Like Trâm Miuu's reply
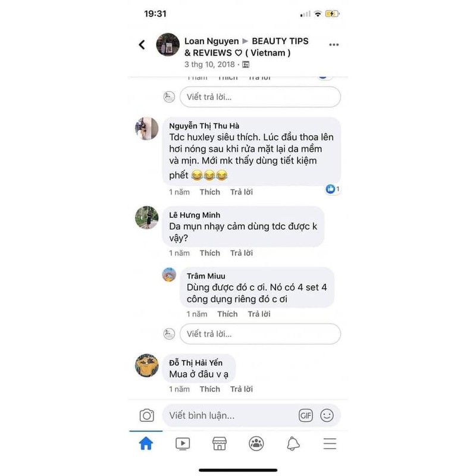 pyautogui.click(x=227, y=314)
